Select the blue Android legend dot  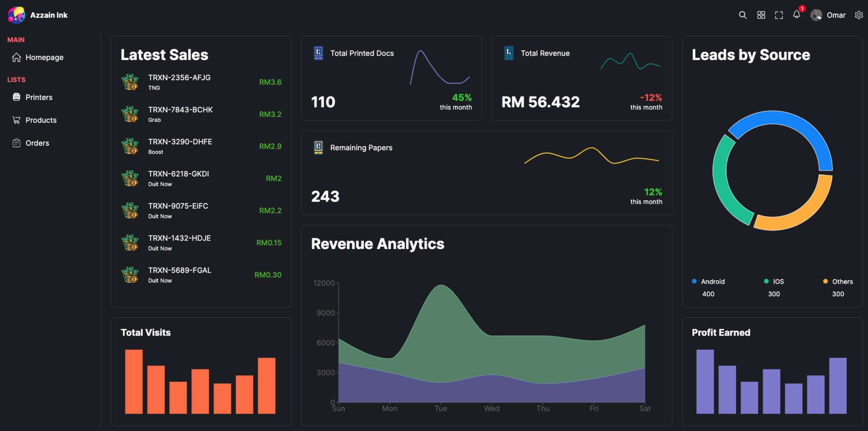click(694, 281)
